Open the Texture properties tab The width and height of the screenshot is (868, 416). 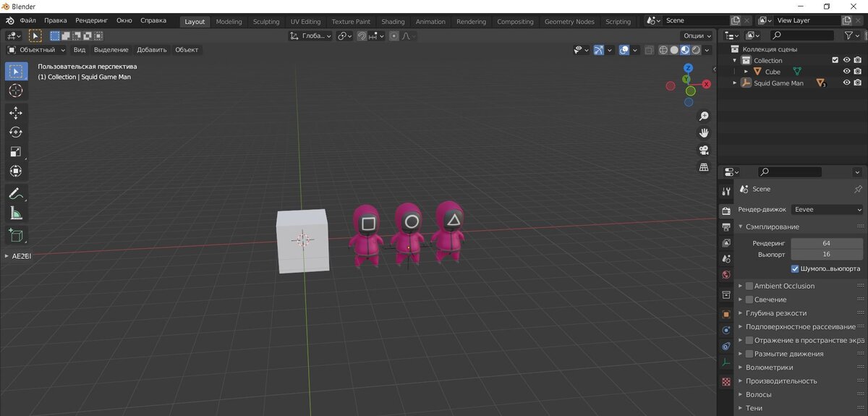pyautogui.click(x=726, y=381)
